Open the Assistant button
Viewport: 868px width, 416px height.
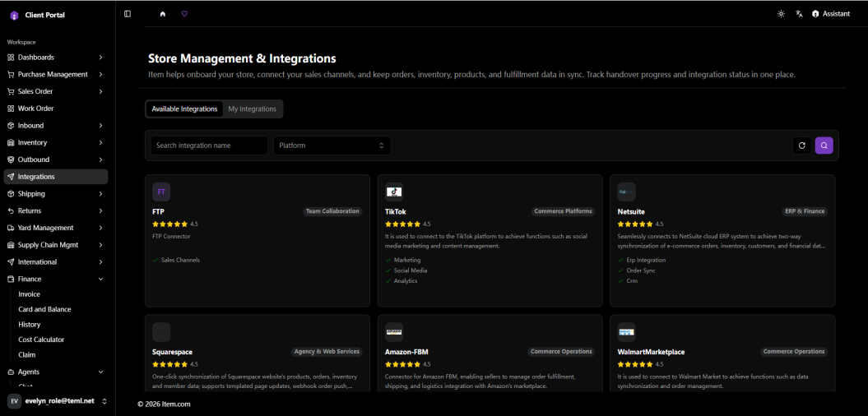click(x=831, y=14)
